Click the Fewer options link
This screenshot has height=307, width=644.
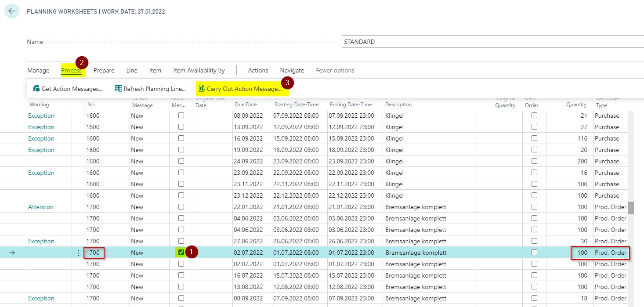(x=335, y=70)
